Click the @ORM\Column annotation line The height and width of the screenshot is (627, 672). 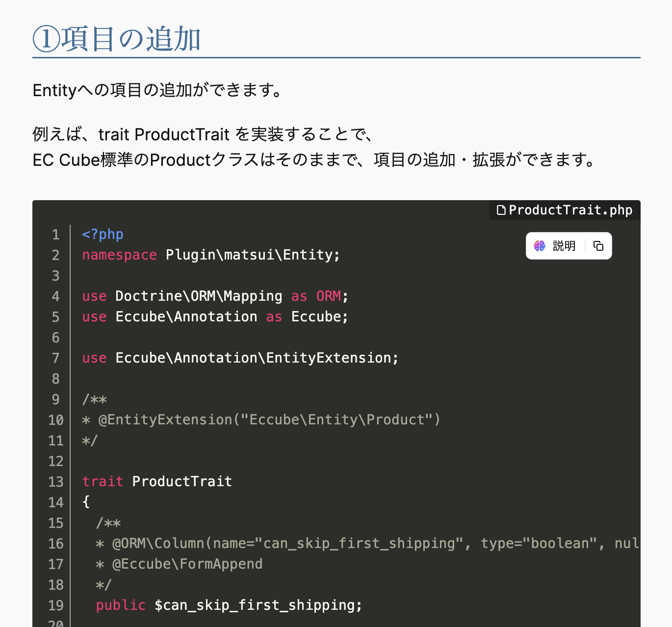point(343,544)
